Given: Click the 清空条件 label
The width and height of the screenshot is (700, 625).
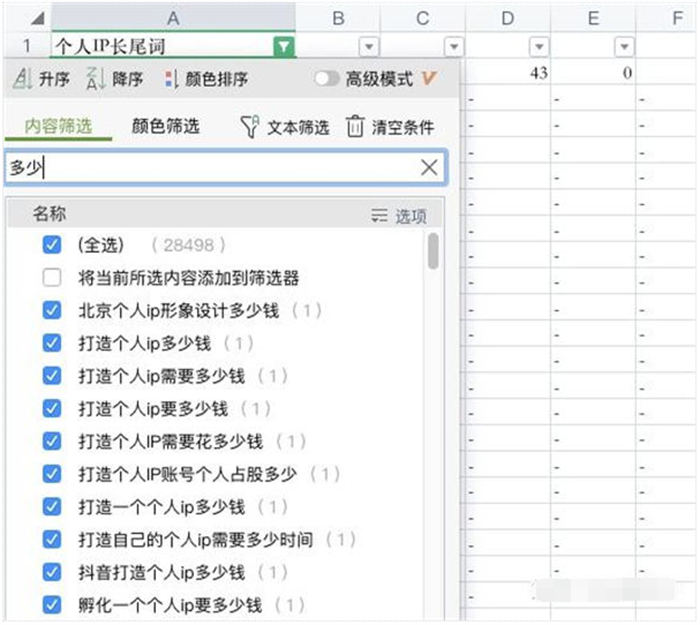Looking at the screenshot, I should [x=403, y=128].
